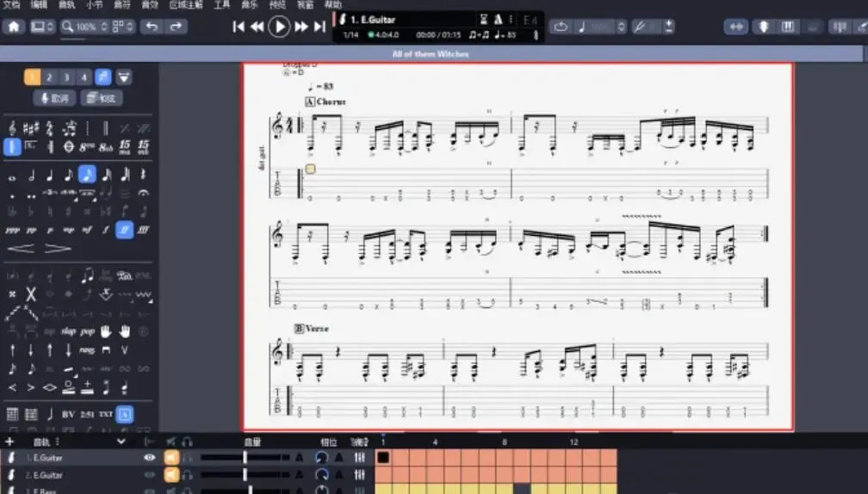Apply the pop effect

(88, 331)
